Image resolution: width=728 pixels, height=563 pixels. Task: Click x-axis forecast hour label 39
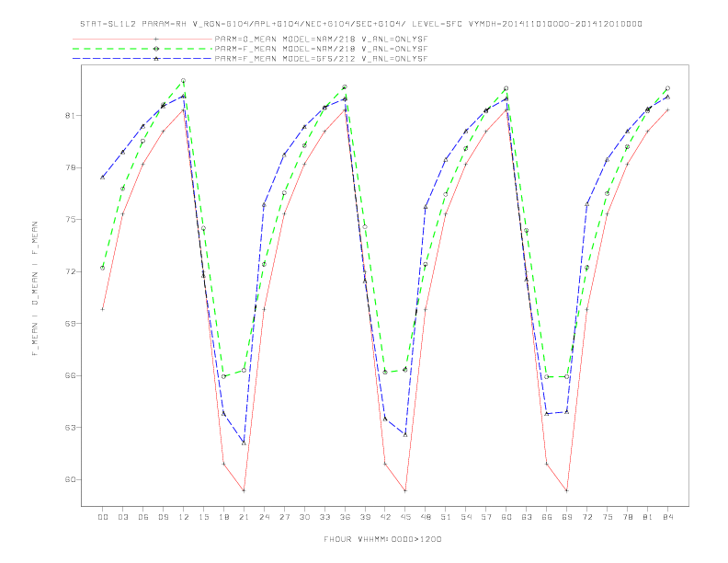point(365,517)
